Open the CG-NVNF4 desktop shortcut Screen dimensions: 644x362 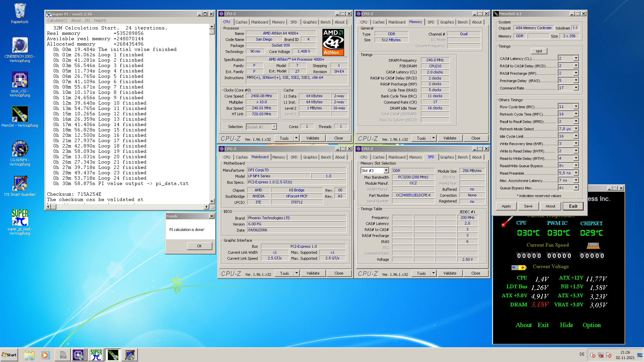point(20,153)
